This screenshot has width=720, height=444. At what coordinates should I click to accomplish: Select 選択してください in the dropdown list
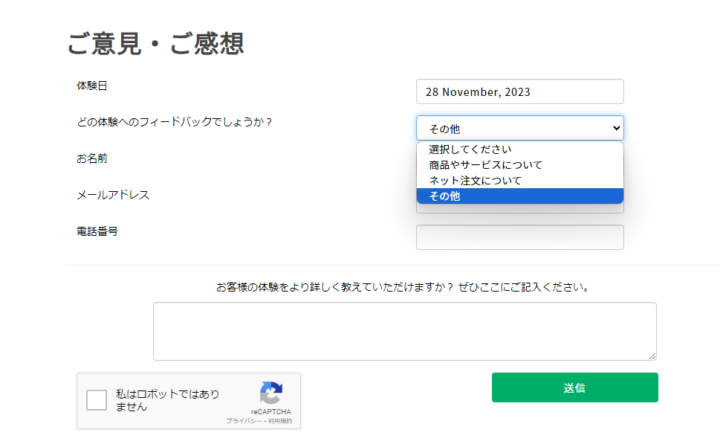(x=470, y=150)
